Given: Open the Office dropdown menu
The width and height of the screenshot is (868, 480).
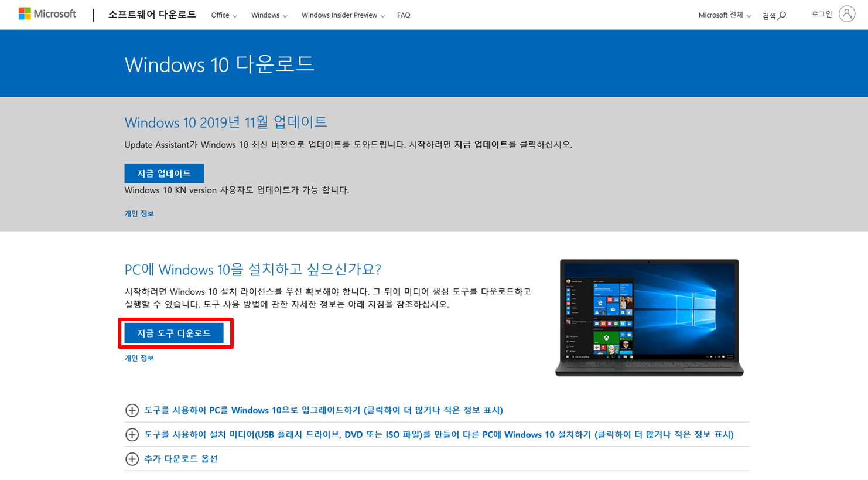Looking at the screenshot, I should (x=224, y=15).
